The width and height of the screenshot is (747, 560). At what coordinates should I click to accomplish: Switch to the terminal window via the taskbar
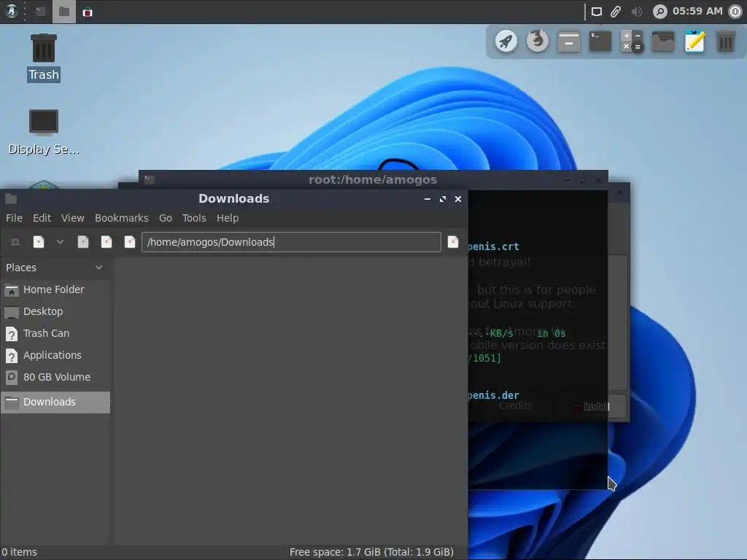coord(41,12)
